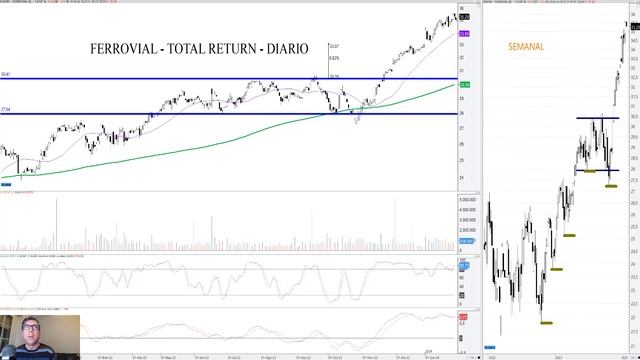The image size is (640, 360).
Task: Select the lowest olive support marker near 22
Action: (x=546, y=323)
